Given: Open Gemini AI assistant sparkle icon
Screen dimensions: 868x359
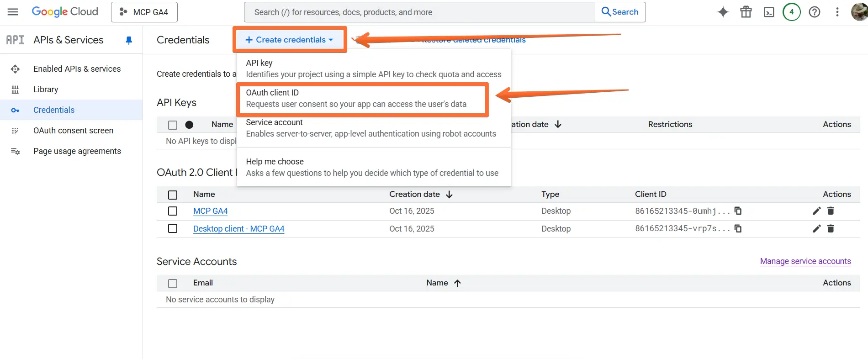Looking at the screenshot, I should [723, 12].
